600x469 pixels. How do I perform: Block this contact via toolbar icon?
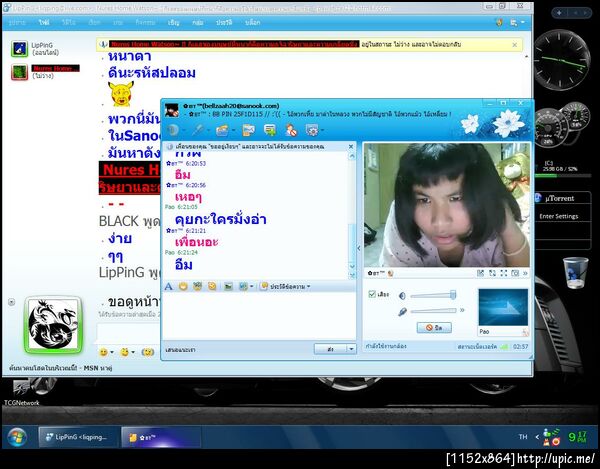[x=291, y=130]
